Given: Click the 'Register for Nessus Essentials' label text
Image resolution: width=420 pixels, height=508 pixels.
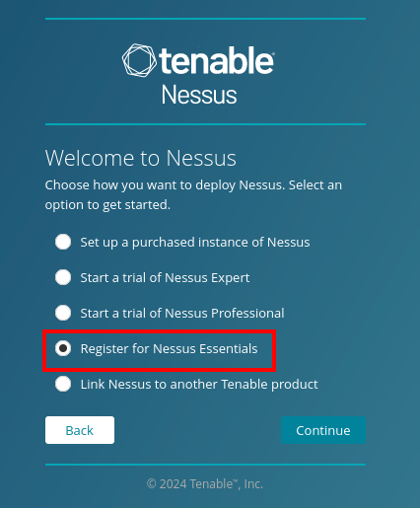Looking at the screenshot, I should click(x=169, y=349).
